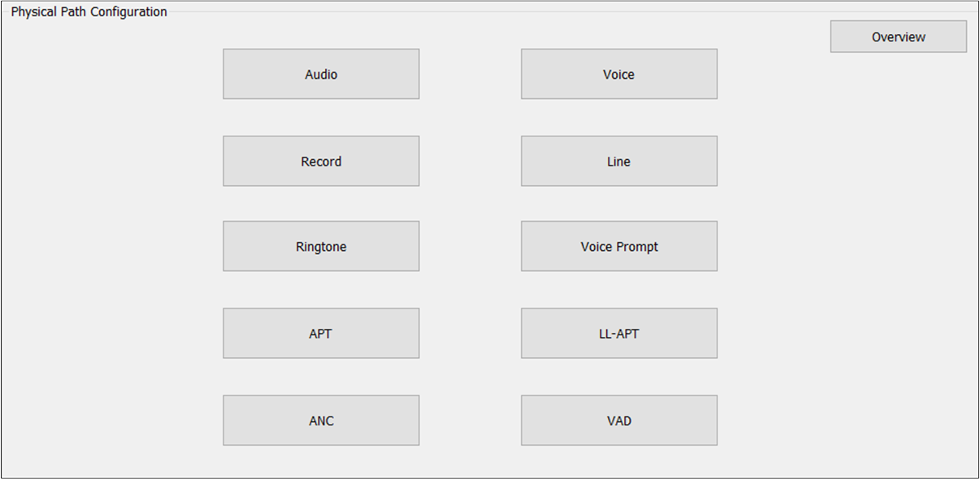The image size is (980, 479).
Task: Open Ringtone path settings
Action: [321, 246]
